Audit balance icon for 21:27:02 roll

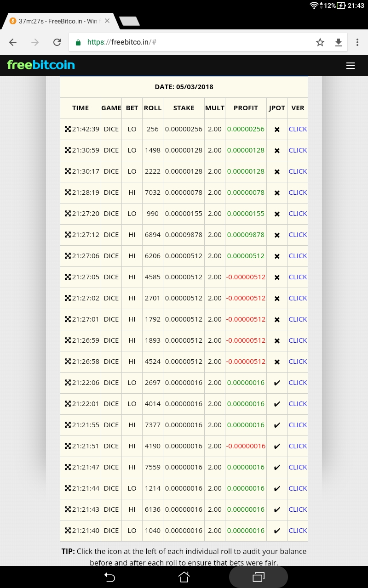pos(68,298)
